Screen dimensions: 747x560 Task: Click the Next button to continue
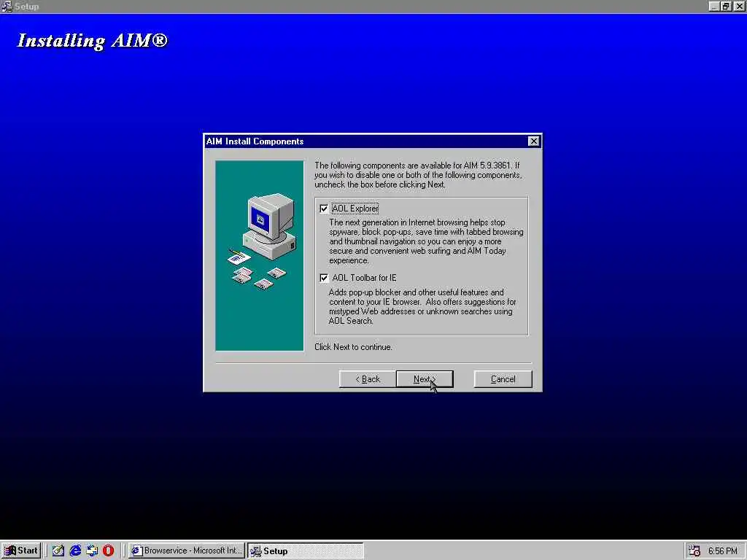pos(425,379)
